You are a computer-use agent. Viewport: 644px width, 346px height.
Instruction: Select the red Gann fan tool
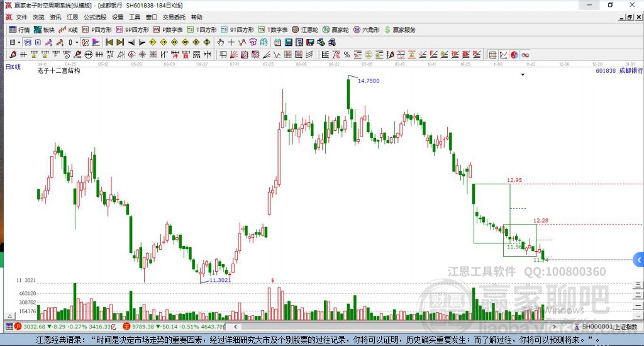coord(234,55)
